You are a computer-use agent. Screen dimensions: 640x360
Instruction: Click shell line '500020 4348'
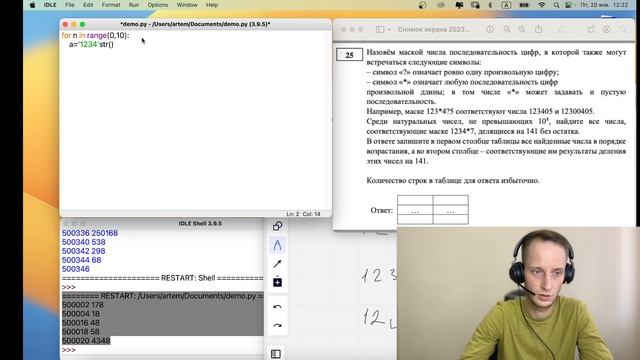[x=86, y=341]
